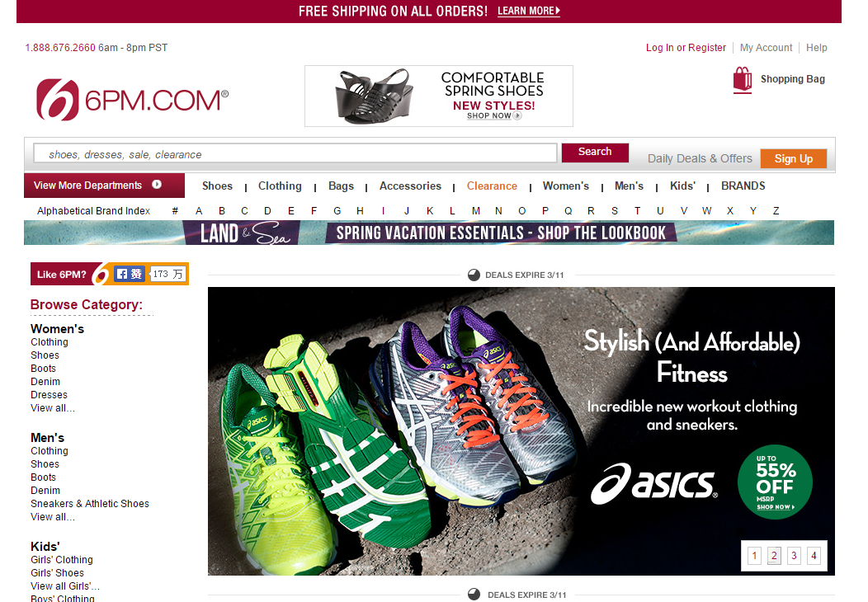
Task: Expand View all under Men's category
Action: click(53, 517)
